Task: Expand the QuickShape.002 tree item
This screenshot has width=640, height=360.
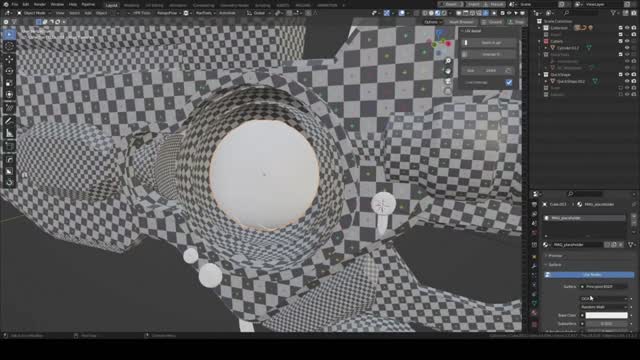Action: [x=546, y=81]
